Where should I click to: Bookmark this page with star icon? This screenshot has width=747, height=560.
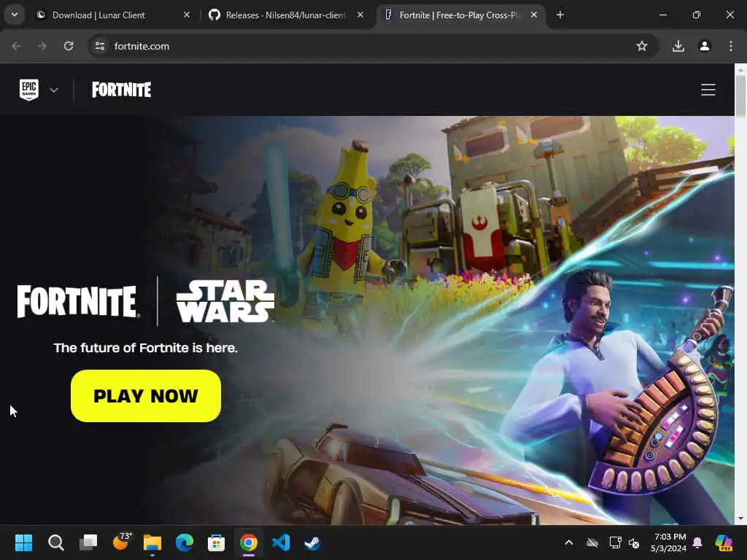[642, 46]
